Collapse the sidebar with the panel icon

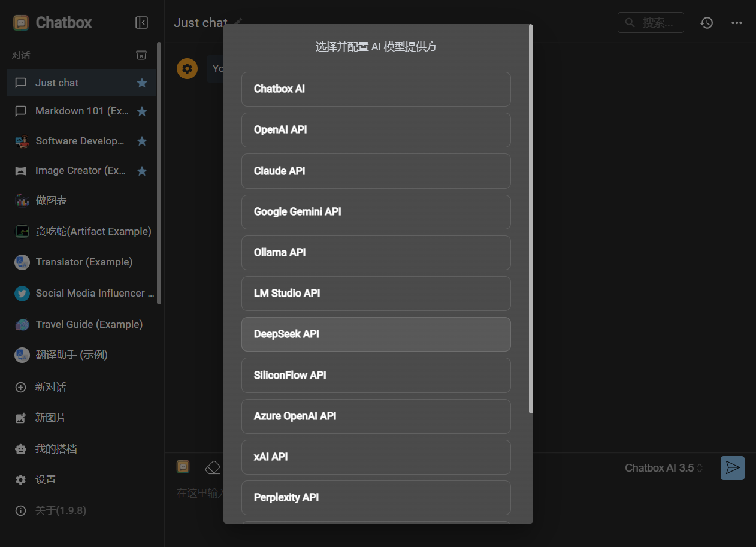click(x=141, y=23)
